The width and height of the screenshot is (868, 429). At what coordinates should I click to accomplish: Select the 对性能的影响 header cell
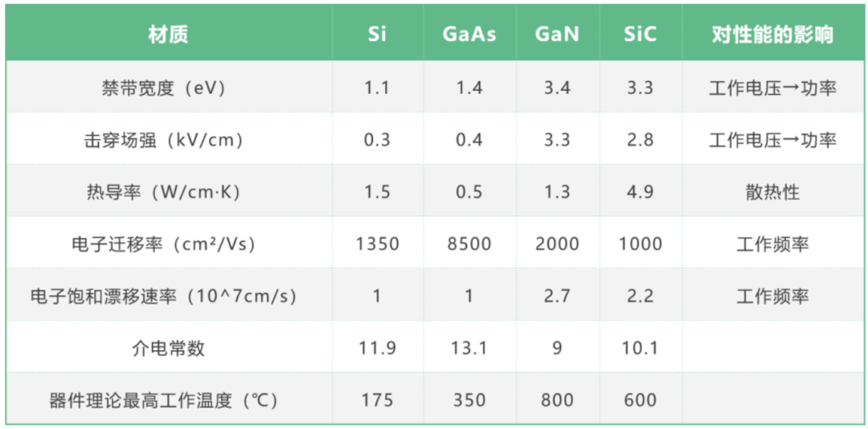(772, 35)
